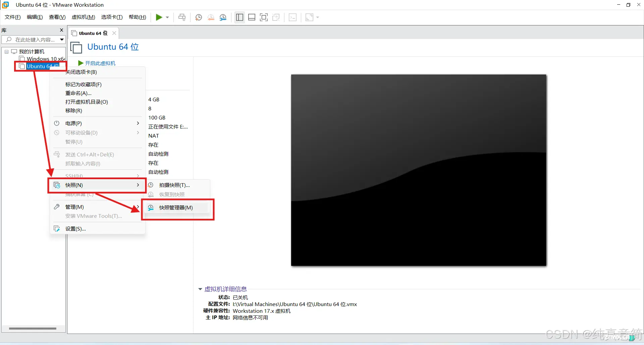Click the take snapshot toolbar icon

point(199,17)
